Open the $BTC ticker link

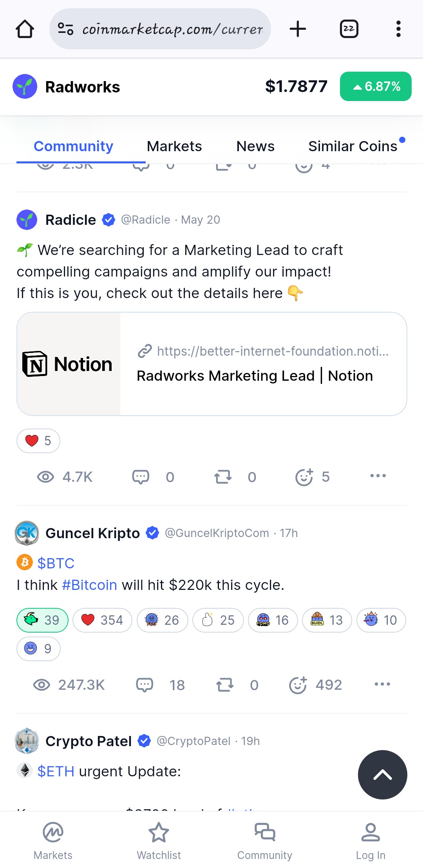[x=56, y=563]
